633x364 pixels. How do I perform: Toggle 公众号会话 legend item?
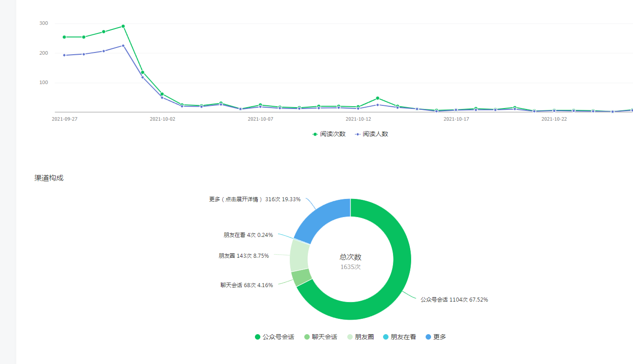coord(274,337)
